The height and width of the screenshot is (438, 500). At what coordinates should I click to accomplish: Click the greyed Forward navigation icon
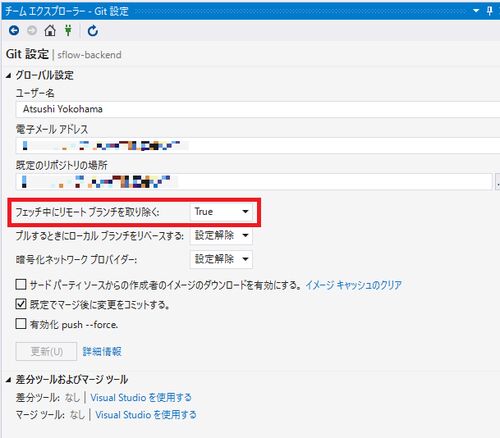pyautogui.click(x=32, y=31)
